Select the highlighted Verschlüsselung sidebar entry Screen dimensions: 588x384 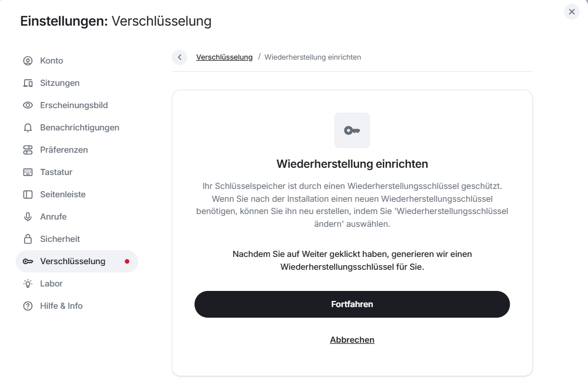coord(73,261)
